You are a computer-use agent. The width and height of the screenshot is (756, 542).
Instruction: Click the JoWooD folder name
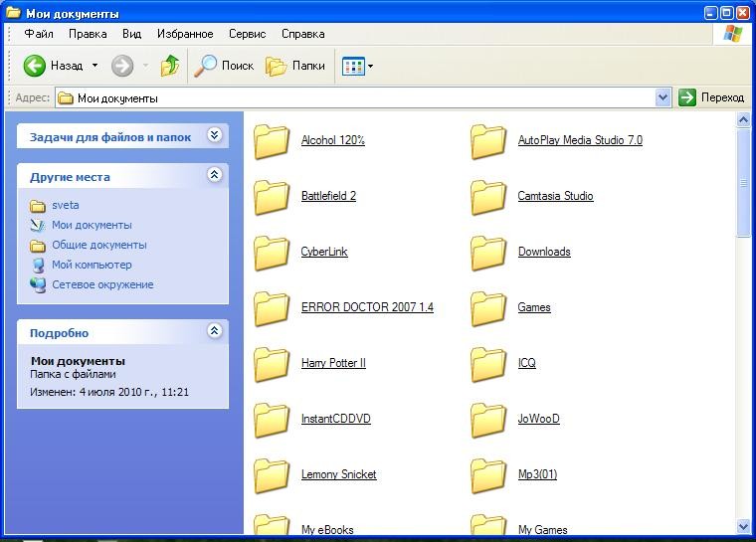[x=538, y=419]
